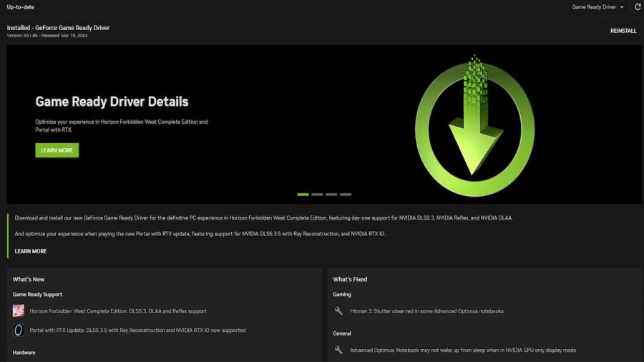This screenshot has height=362, width=644.
Task: Open the Game Ready Driver dropdown
Action: 598,7
